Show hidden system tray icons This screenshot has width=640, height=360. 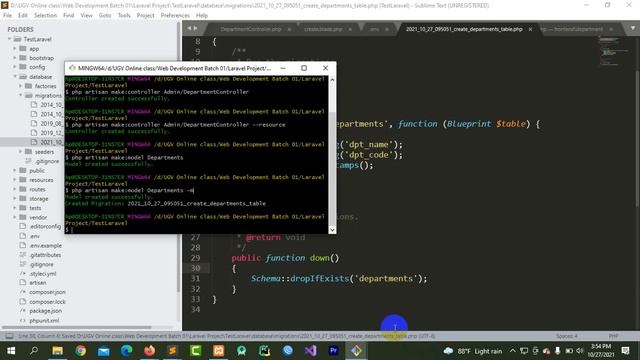(x=513, y=351)
